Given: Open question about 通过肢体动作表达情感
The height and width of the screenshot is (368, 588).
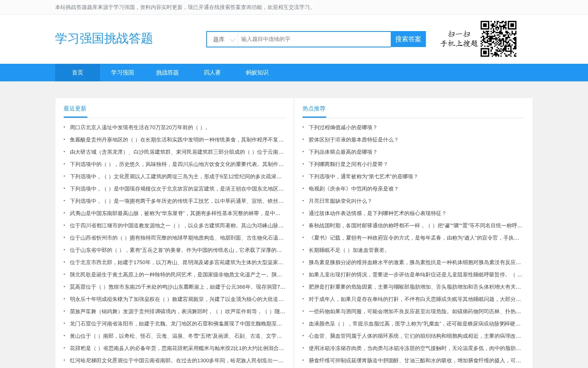Looking at the screenshot, I should pos(378,213).
